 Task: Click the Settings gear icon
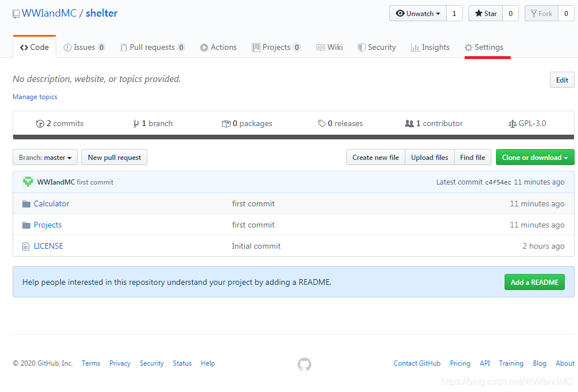point(468,48)
